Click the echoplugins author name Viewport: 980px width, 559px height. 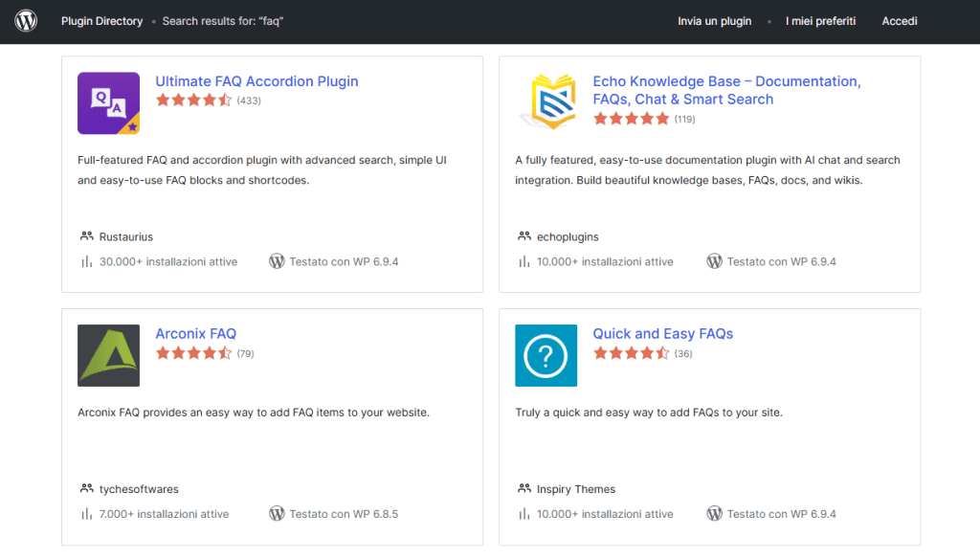568,237
